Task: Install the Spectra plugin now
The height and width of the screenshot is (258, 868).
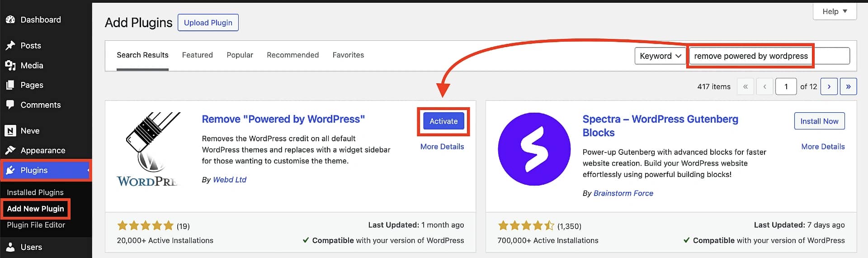Action: (819, 121)
